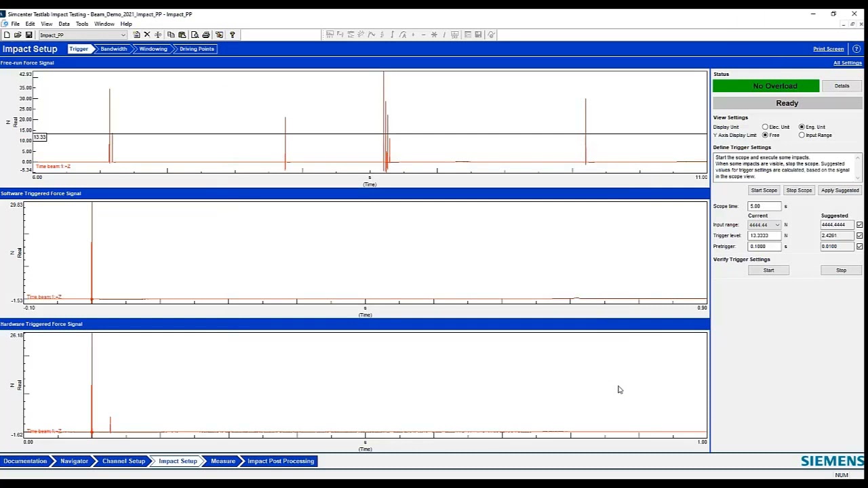Click the Print Screen link
The width and height of the screenshot is (868, 488).
[x=829, y=49]
